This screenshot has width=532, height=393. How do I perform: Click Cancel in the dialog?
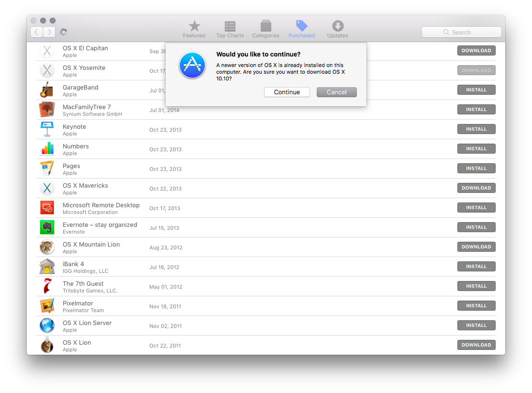pos(337,92)
